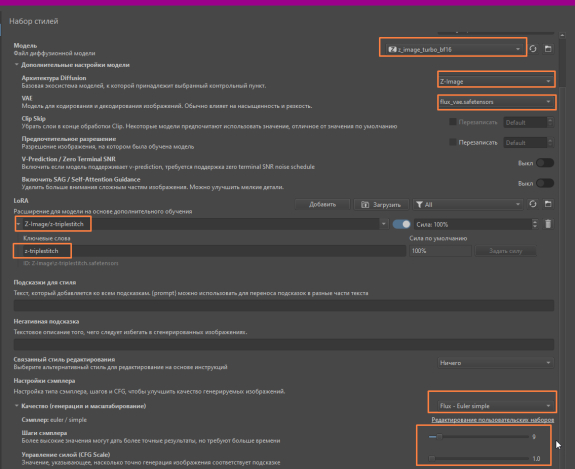Viewport: 575px width, 469px height.
Task: Open the model files folder
Action: [x=548, y=49]
